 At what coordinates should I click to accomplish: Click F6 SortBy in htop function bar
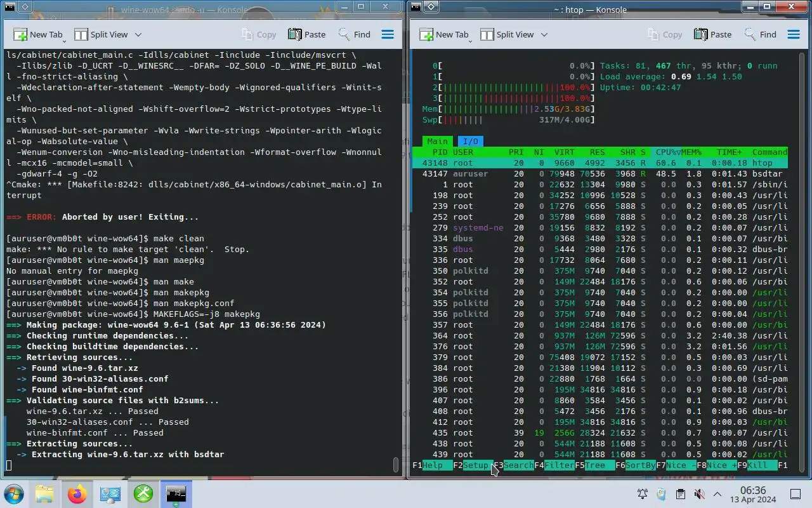(x=636, y=465)
